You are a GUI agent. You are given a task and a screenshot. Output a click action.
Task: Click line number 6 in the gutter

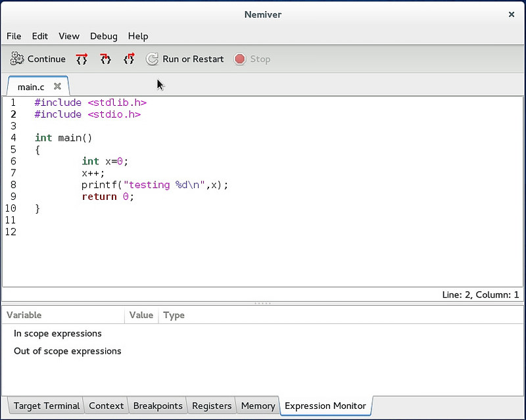(x=13, y=161)
